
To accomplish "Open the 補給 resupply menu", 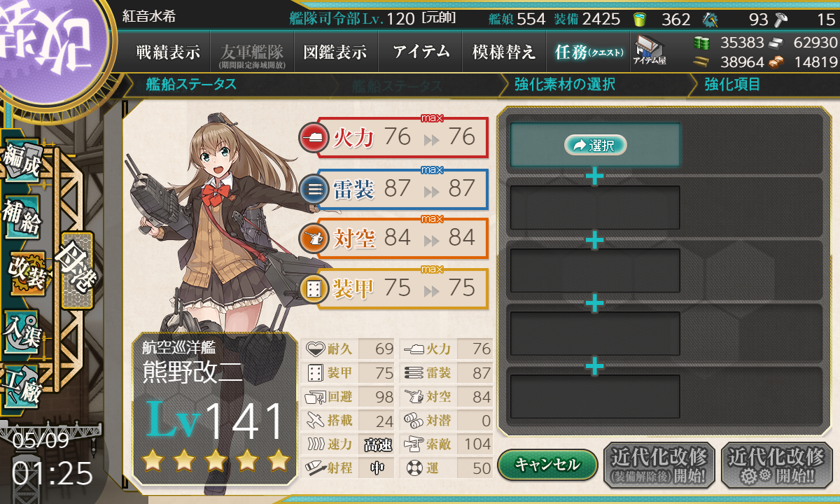I will tap(22, 218).
